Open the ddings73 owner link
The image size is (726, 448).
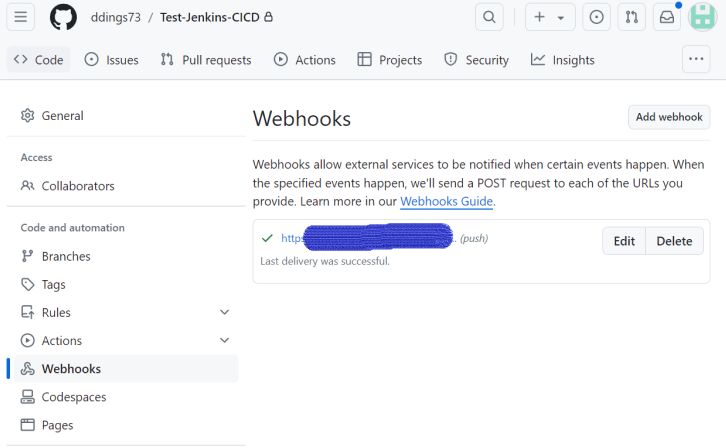tap(115, 18)
